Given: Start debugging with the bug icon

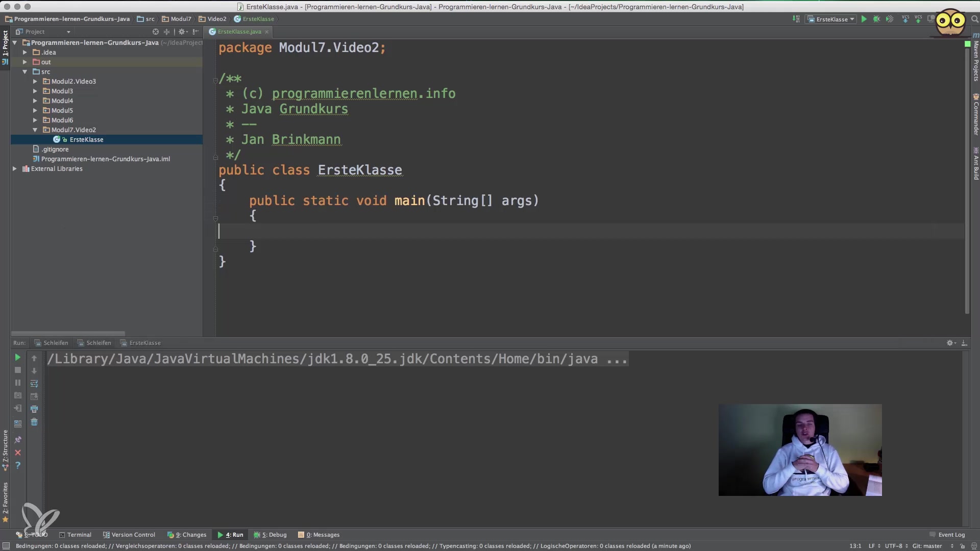Looking at the screenshot, I should point(876,19).
